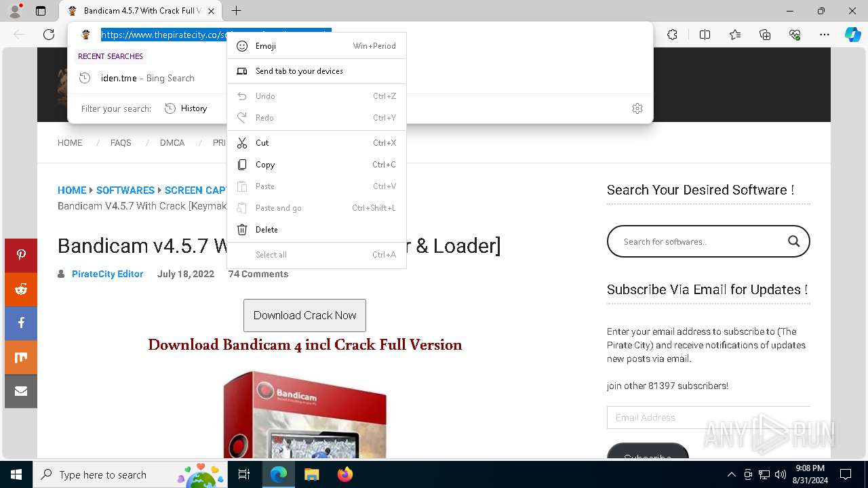Close the Bandicam 4.5.7 tab
Image resolution: width=868 pixels, height=488 pixels.
click(212, 11)
